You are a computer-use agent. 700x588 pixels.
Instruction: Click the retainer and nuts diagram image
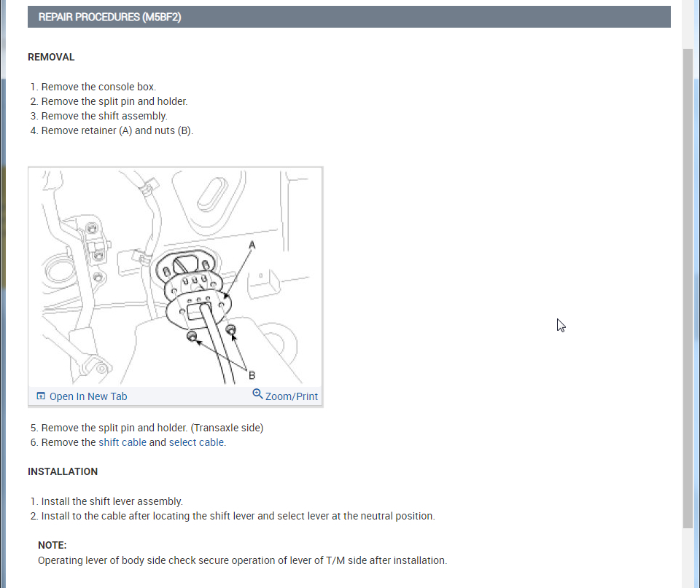coord(175,277)
